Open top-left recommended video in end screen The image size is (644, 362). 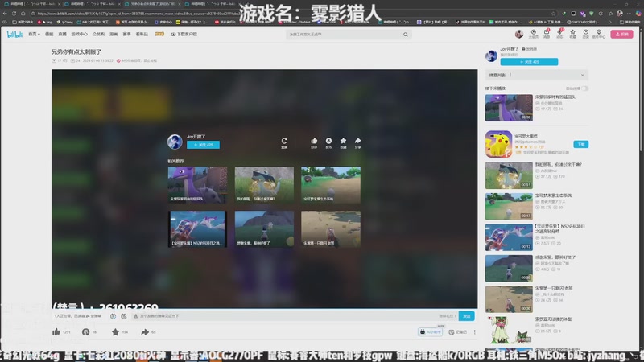pos(197,185)
